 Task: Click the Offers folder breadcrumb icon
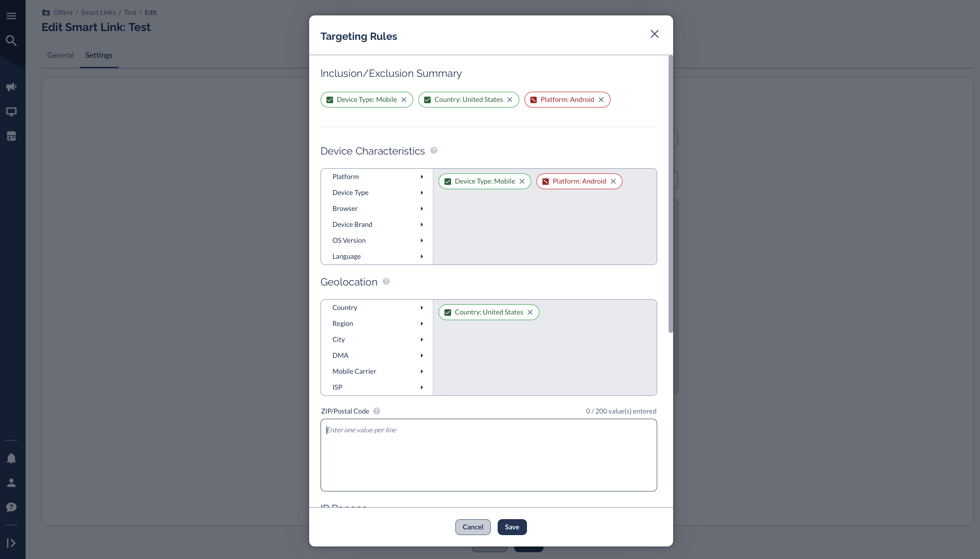pyautogui.click(x=46, y=12)
